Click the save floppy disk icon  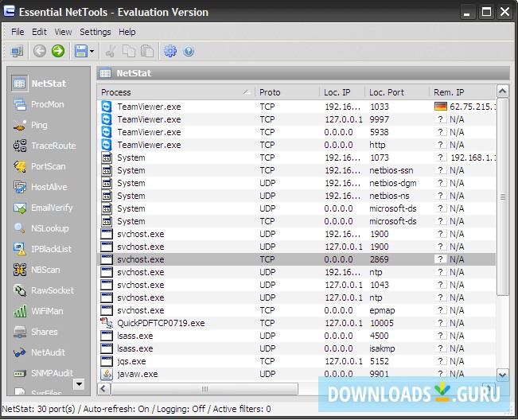81,51
